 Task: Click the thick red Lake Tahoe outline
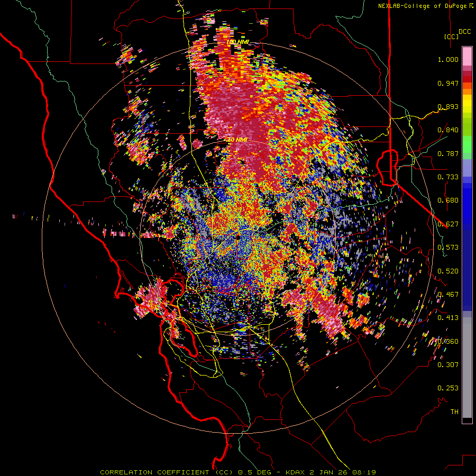[x=387, y=167]
